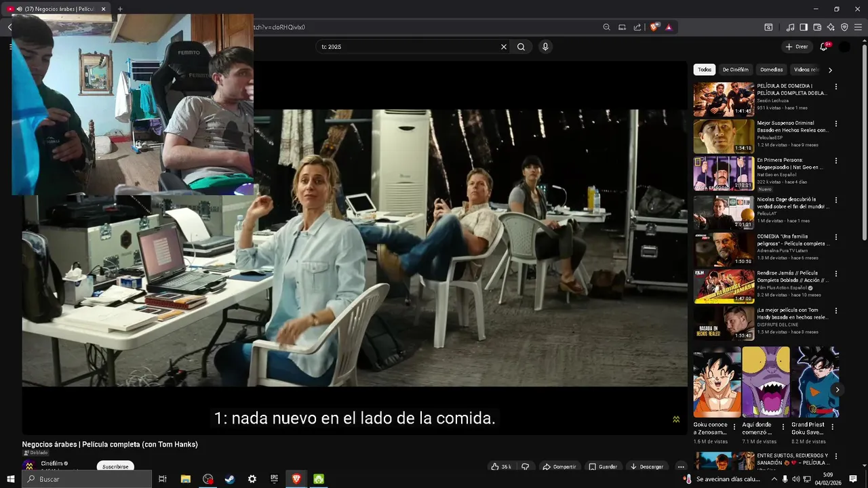Open the browser hamburger menu
868x488 pixels.
858,27
